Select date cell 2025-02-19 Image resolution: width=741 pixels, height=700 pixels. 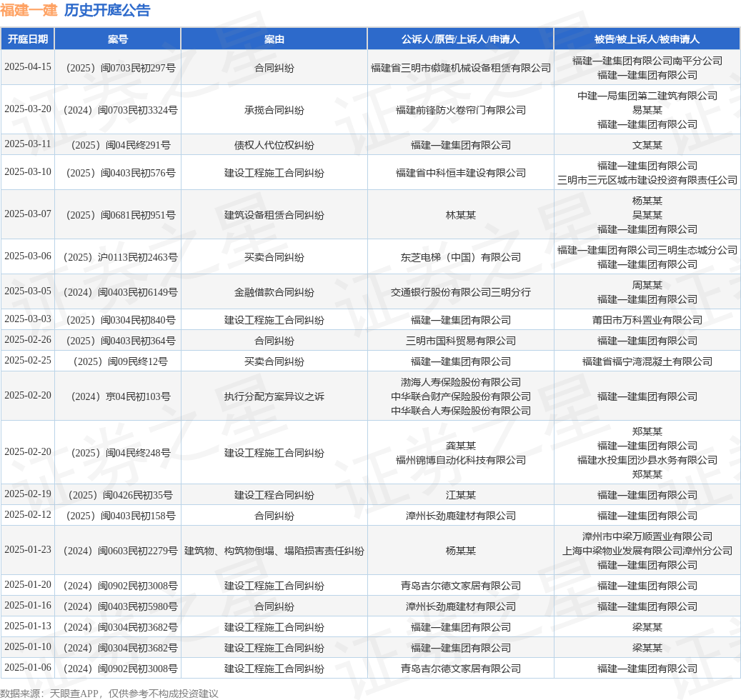28,494
